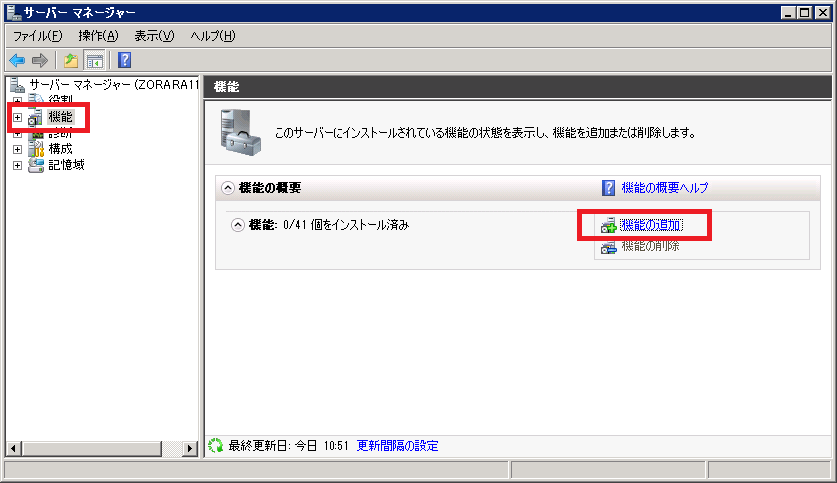Viewport: 837px width, 483px height.
Task: Open the ファイル(F) menu
Action: pos(37,36)
